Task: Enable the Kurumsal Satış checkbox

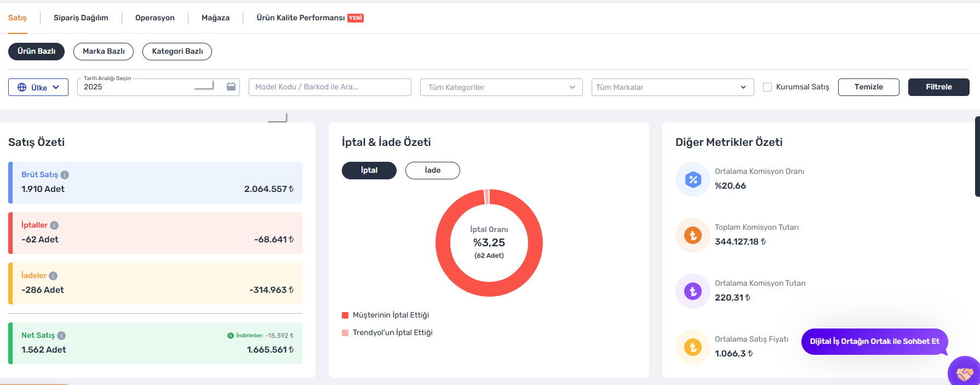Action: [x=767, y=87]
